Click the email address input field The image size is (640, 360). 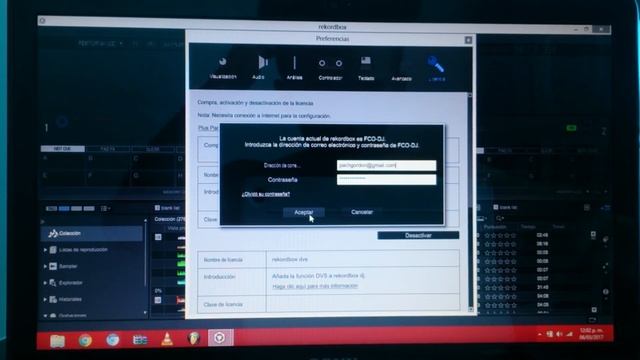(x=386, y=165)
